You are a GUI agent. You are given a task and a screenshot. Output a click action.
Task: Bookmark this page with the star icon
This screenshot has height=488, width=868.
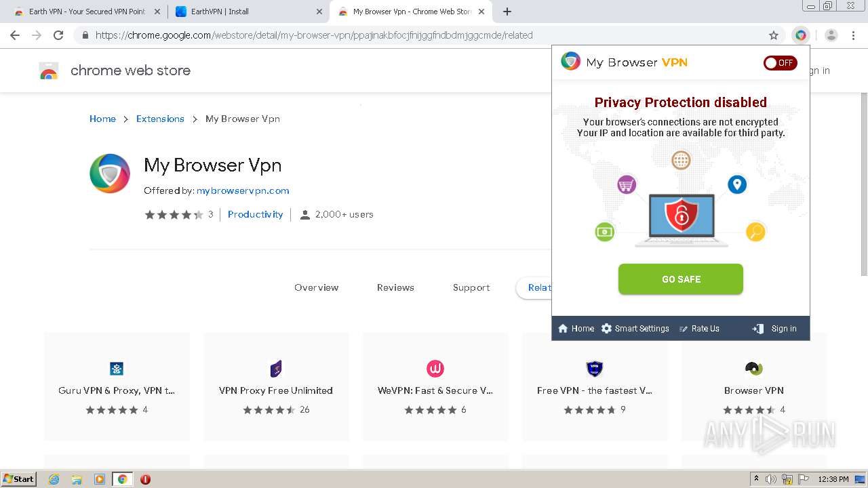(x=774, y=35)
